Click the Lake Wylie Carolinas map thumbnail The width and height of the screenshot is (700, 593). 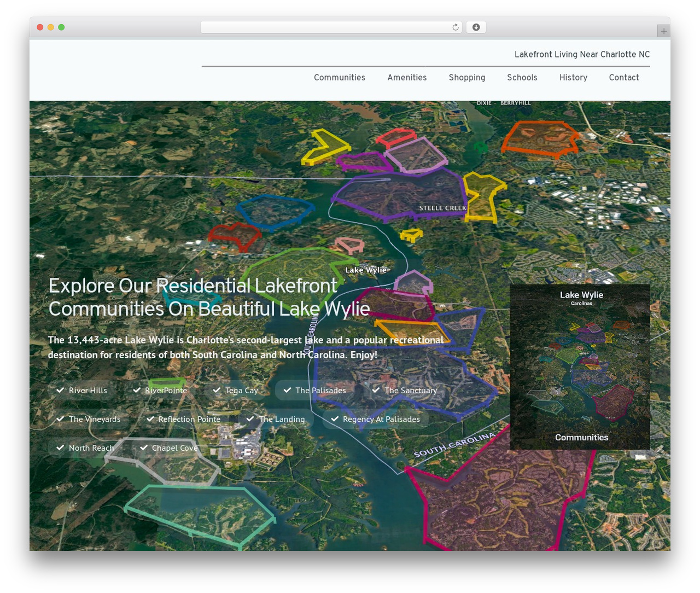[580, 367]
